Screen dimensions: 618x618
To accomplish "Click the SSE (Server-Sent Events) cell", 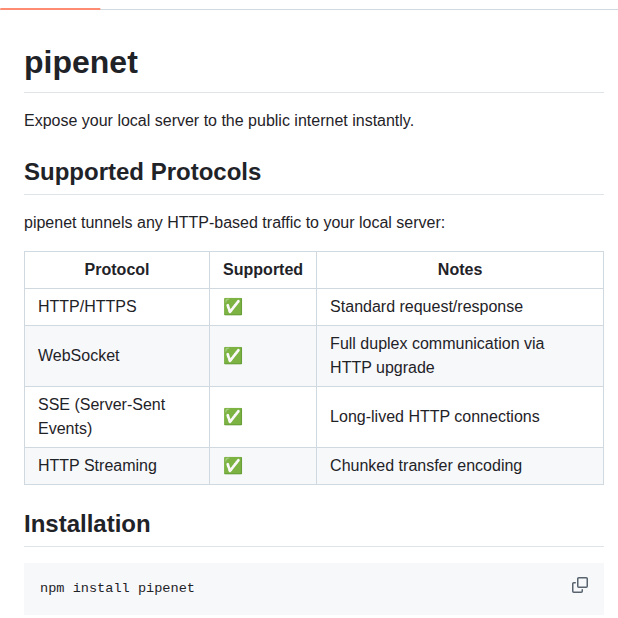I will (x=117, y=417).
